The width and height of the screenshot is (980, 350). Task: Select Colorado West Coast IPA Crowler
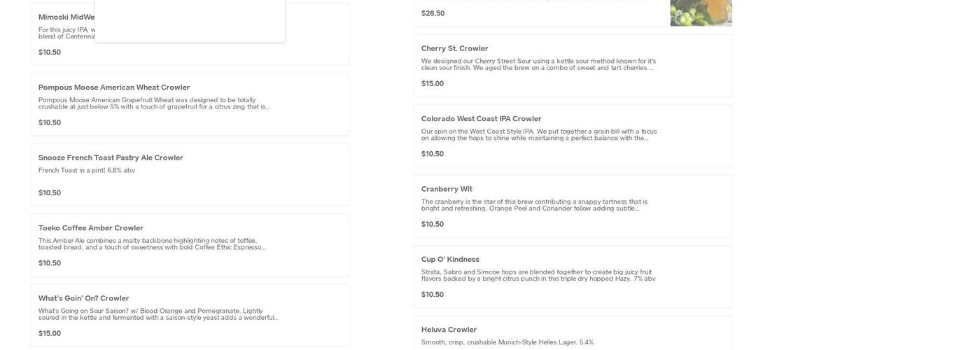pyautogui.click(x=481, y=119)
